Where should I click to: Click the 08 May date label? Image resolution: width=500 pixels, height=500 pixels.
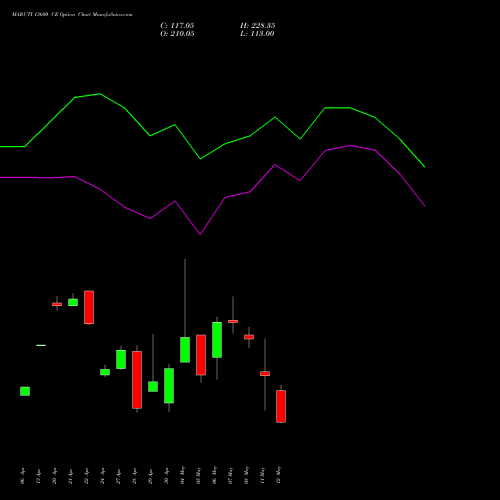tap(247, 475)
